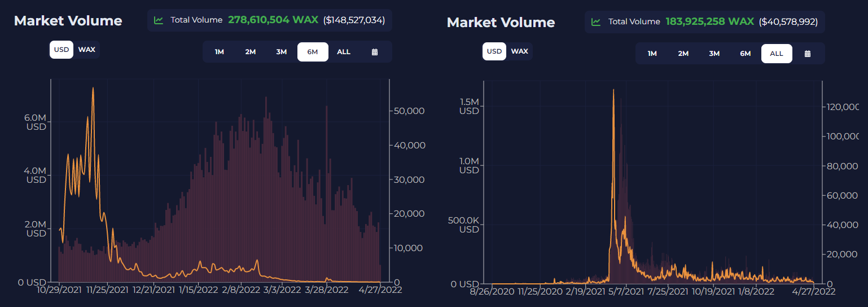
Task: Select 1M range in right chart
Action: click(x=652, y=54)
